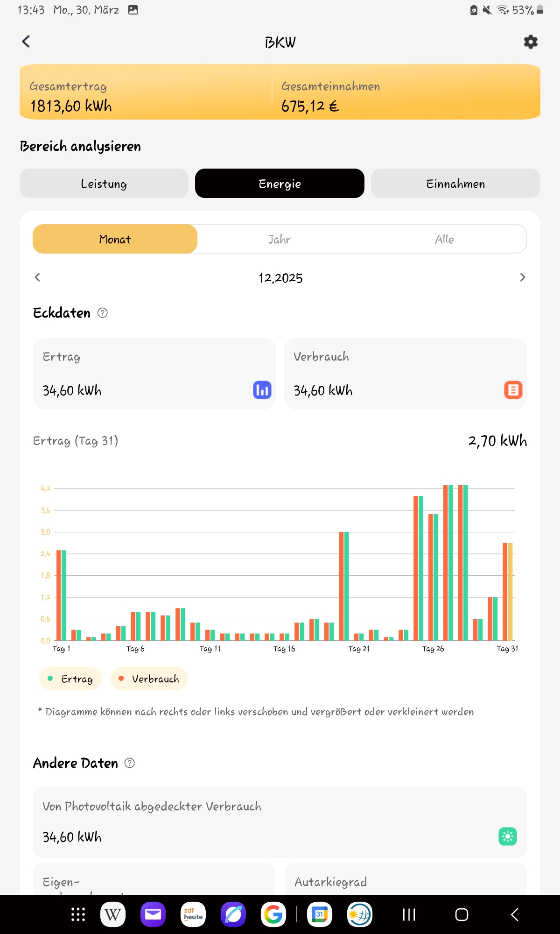
Task: Open the settings gear icon
Action: coord(531,42)
